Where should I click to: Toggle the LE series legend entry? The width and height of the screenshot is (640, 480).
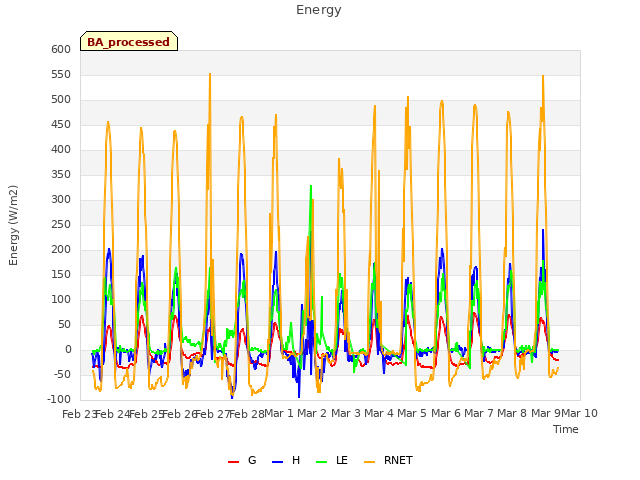click(332, 460)
